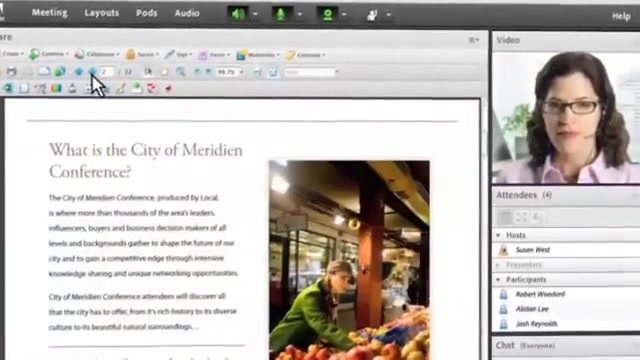Image resolution: width=640 pixels, height=360 pixels.
Task: Collapse the Participants group
Action: (498, 280)
